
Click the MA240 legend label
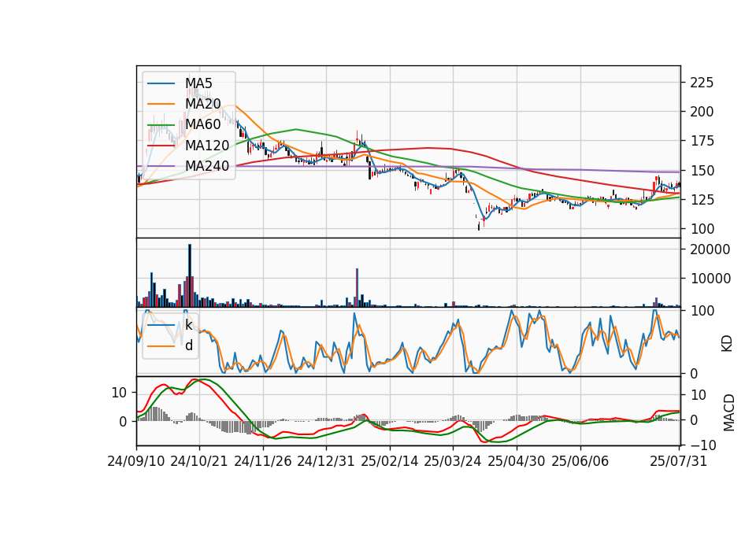[x=207, y=166]
